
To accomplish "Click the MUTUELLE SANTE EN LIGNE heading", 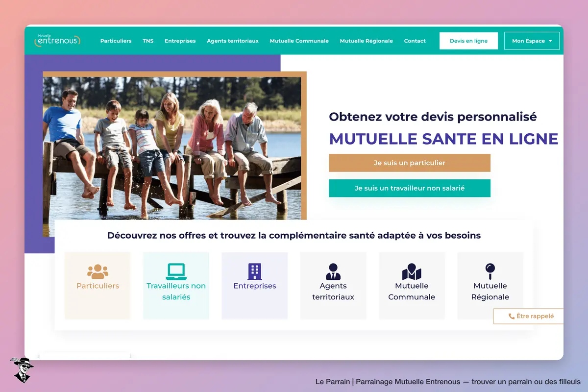I will coord(443,139).
